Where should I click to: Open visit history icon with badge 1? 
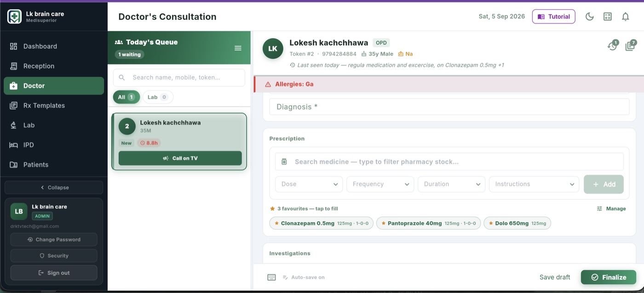pos(612,46)
